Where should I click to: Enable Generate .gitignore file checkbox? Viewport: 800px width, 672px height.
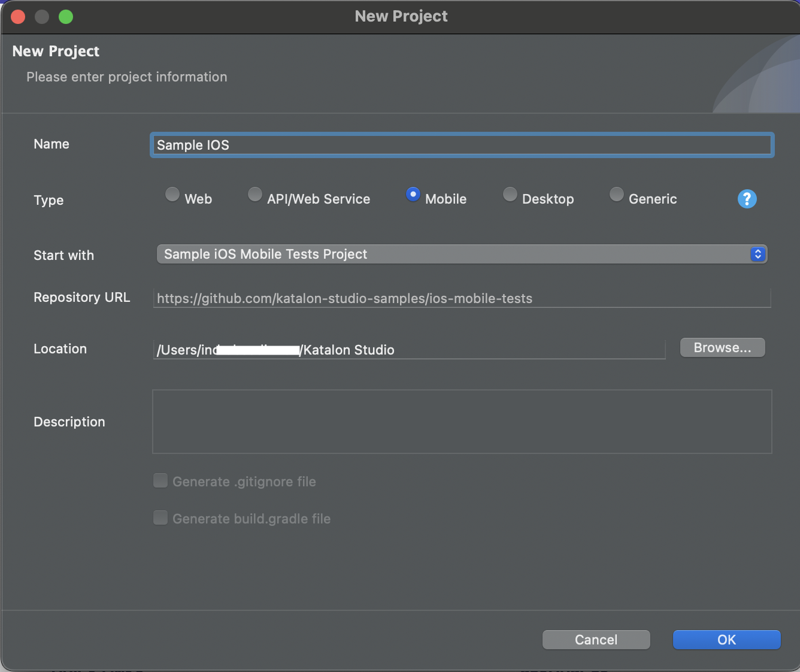[x=160, y=481]
